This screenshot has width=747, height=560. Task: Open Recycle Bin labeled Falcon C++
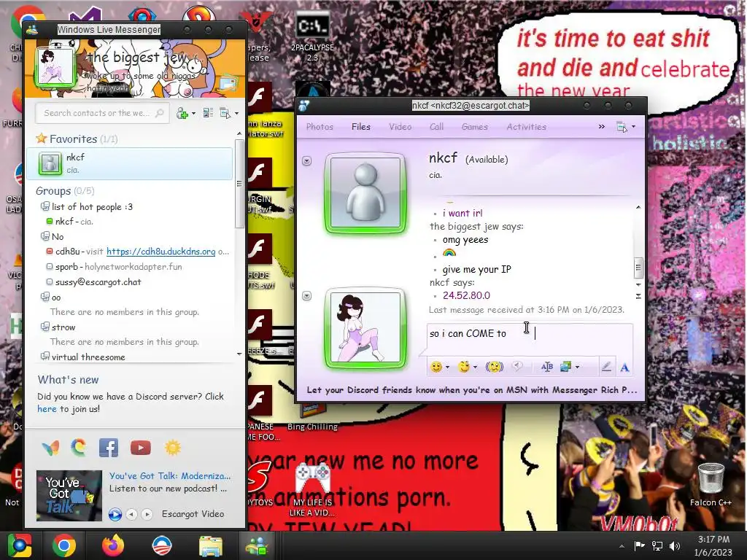711,484
